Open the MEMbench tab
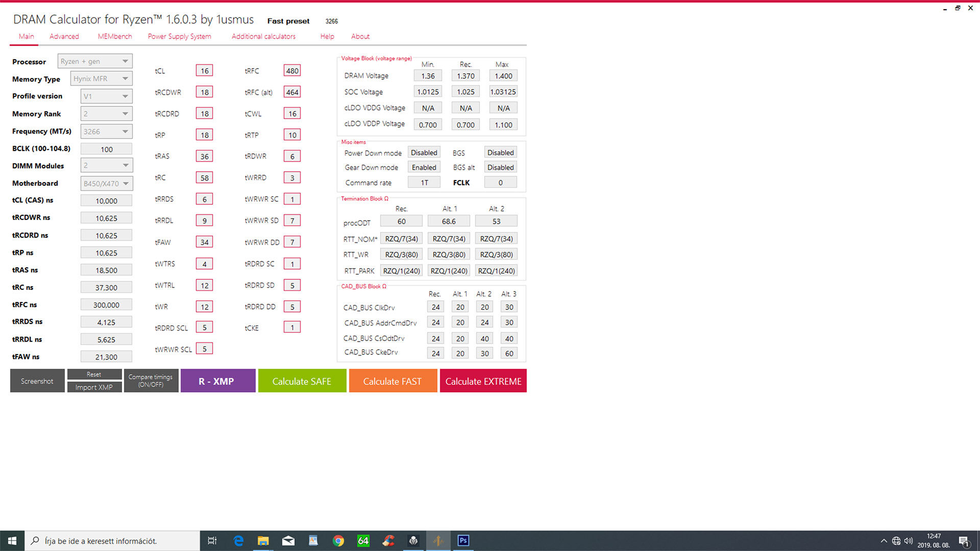 tap(114, 36)
